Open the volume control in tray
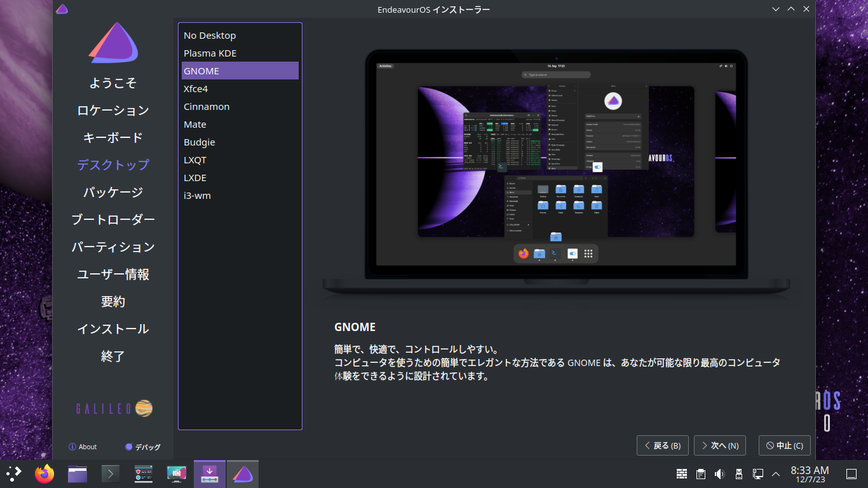868x488 pixels. [x=720, y=473]
